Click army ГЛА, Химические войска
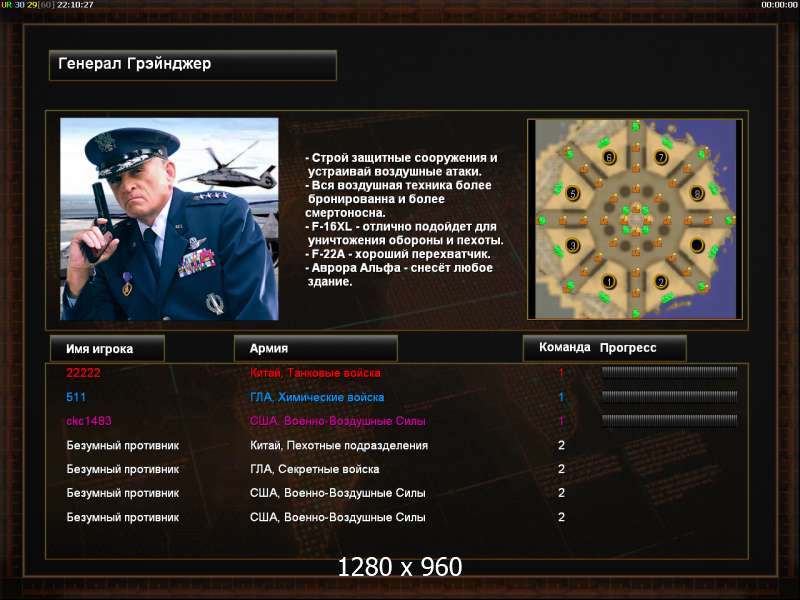 (317, 397)
